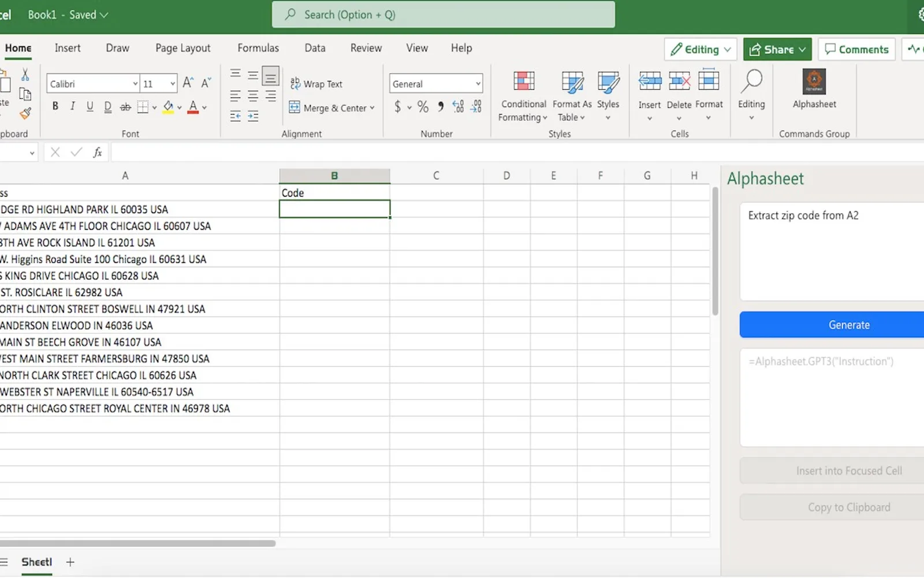
Task: Expand Merge & Center options
Action: 372,108
